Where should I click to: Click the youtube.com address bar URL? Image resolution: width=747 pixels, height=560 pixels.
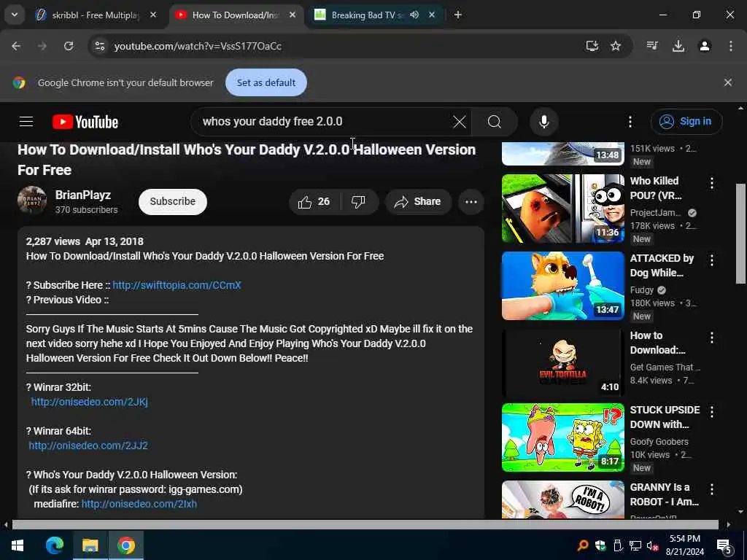[x=198, y=46]
